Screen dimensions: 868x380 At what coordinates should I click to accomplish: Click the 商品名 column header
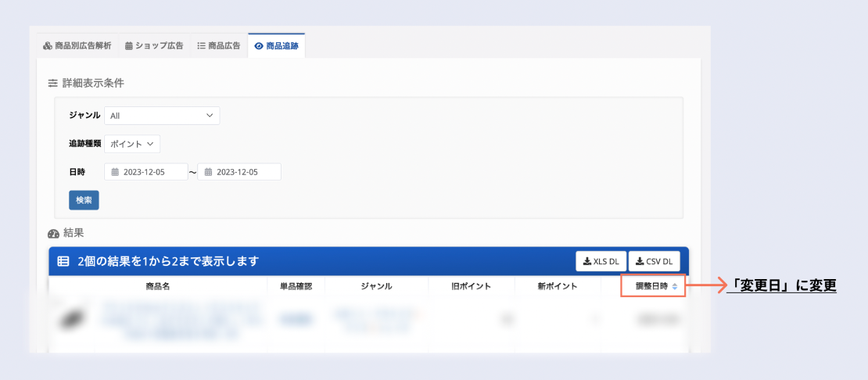tap(157, 286)
